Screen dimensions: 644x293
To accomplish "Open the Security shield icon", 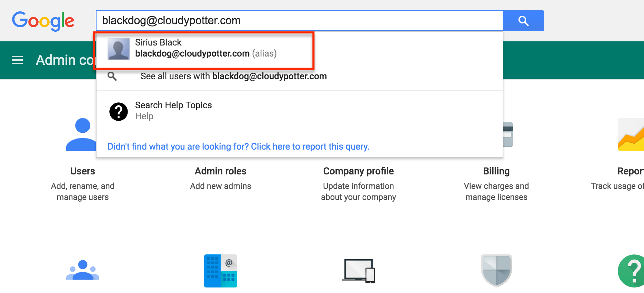I will tap(496, 271).
